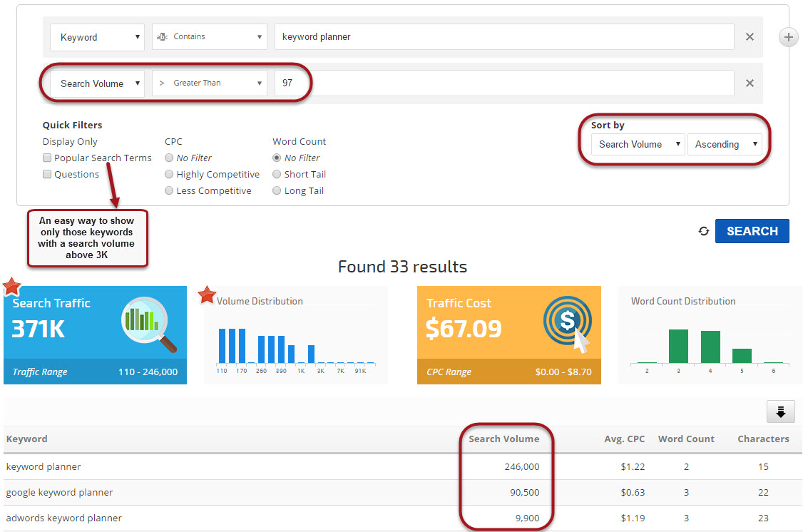
Task: Click the dollar target Traffic Cost icon
Action: coord(567,322)
